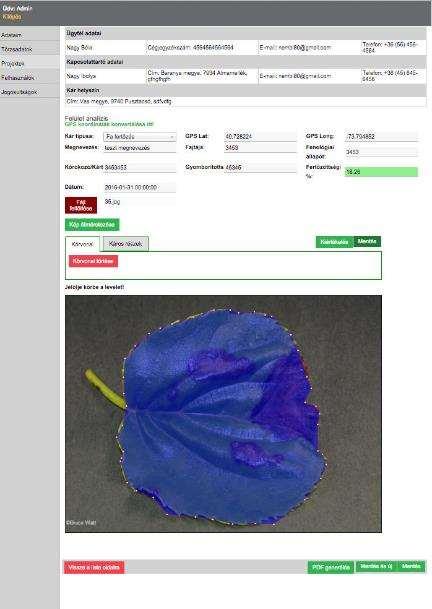Focus the Megnevezés text field
Screen dimensions: 432x609
pyautogui.click(x=139, y=148)
